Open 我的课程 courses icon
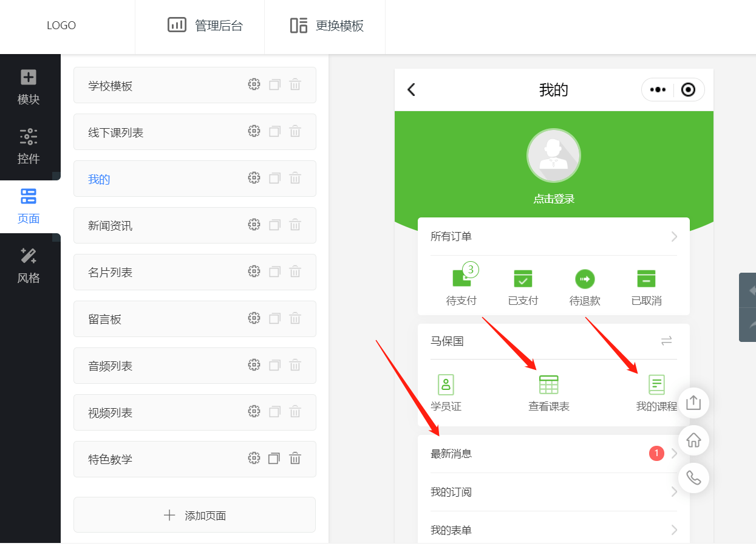This screenshot has width=756, height=546. point(656,384)
